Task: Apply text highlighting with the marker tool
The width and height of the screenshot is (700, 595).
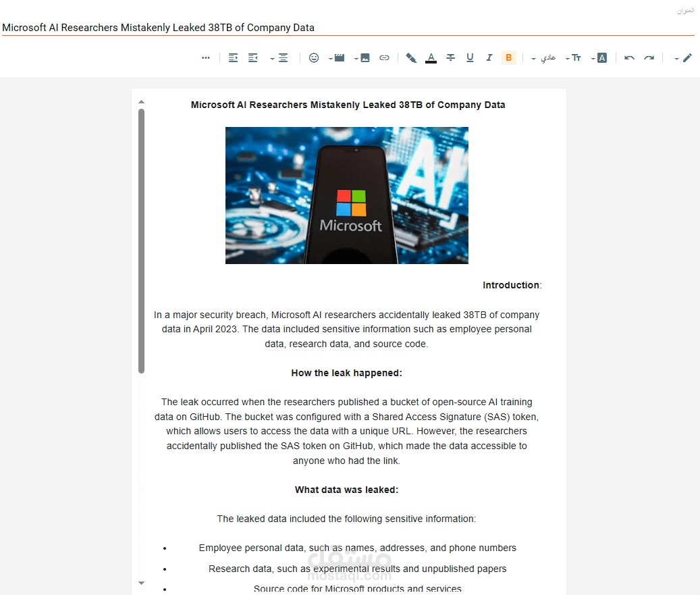Action: (x=410, y=57)
